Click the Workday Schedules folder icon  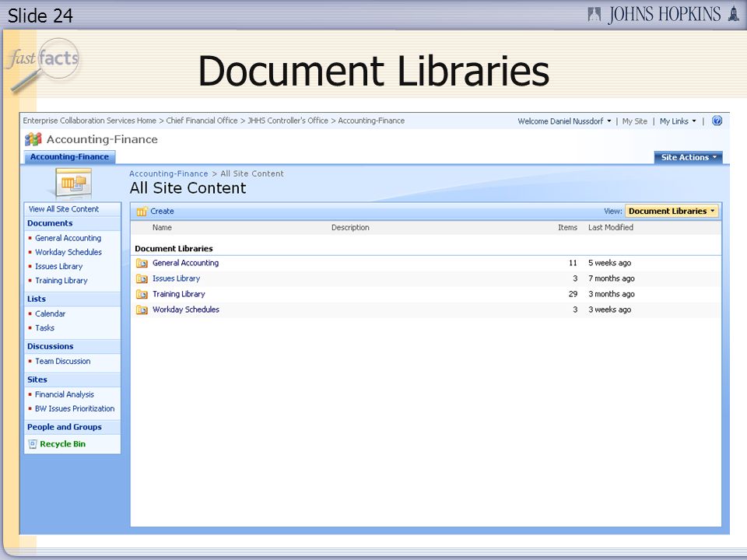click(x=142, y=310)
